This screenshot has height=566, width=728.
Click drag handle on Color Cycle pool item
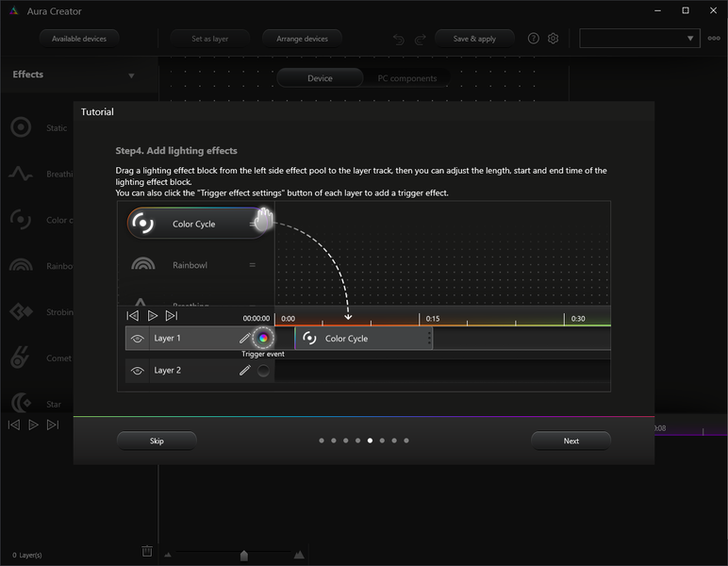tap(252, 224)
